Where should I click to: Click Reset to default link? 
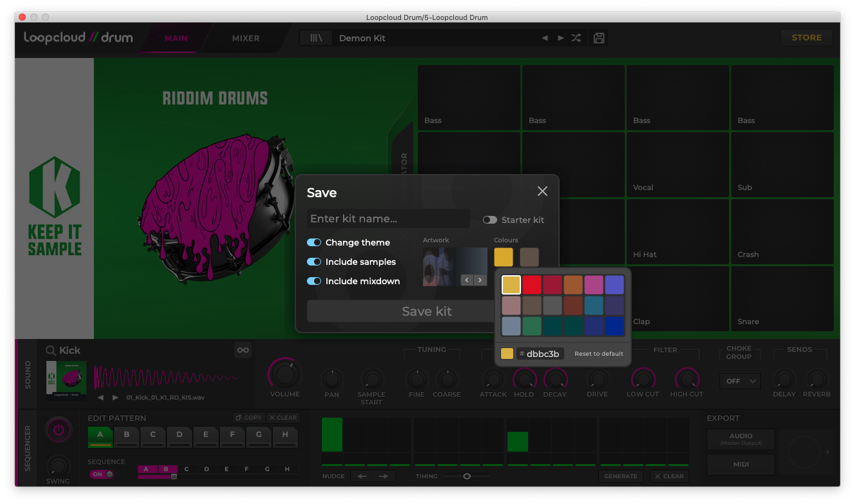click(599, 354)
